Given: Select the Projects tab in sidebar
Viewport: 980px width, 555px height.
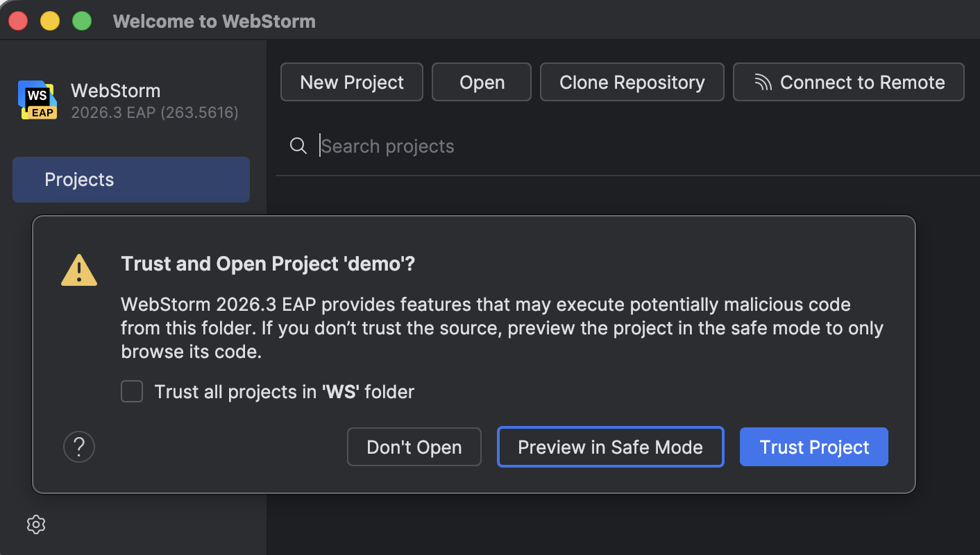Looking at the screenshot, I should point(131,180).
